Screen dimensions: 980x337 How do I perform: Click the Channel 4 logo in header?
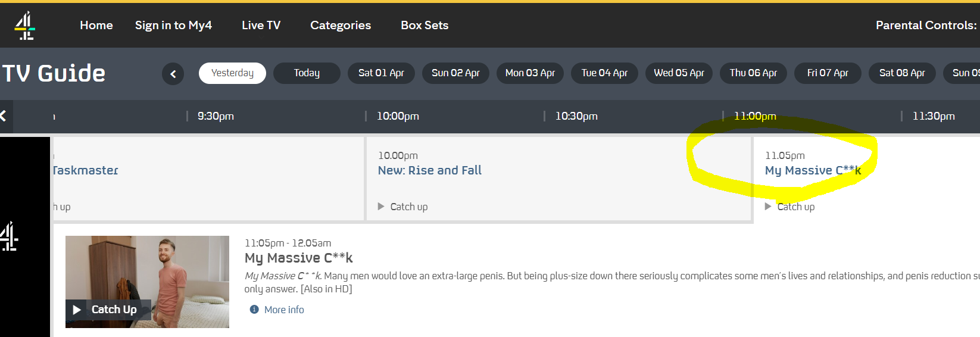[25, 26]
